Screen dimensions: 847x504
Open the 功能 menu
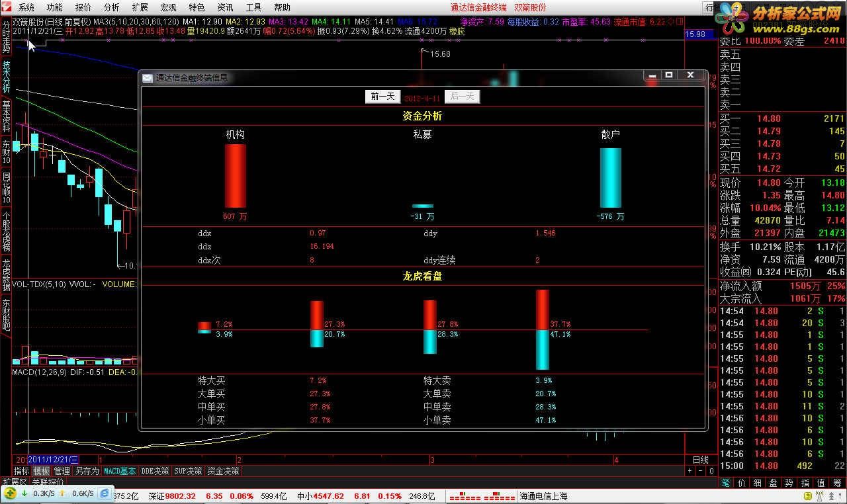[x=54, y=7]
